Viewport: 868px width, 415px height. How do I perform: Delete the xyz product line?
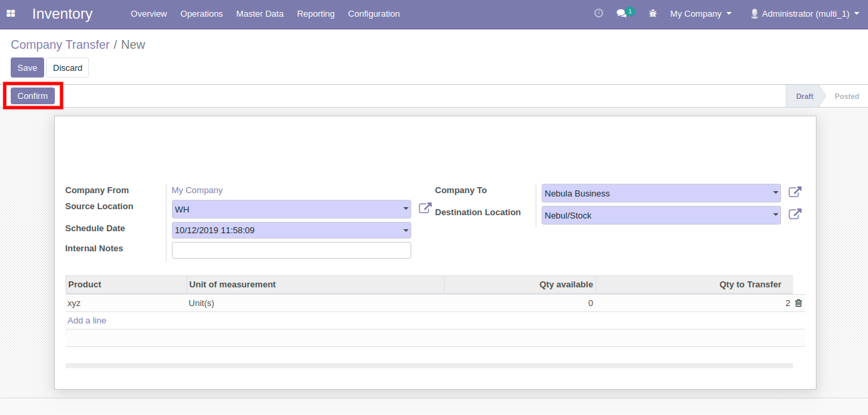coord(798,303)
